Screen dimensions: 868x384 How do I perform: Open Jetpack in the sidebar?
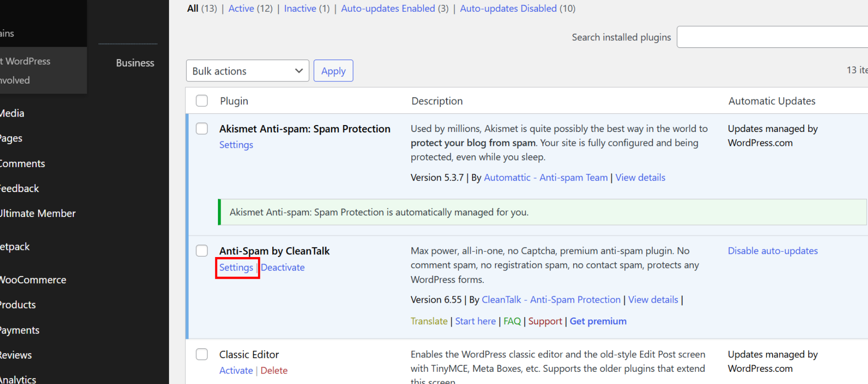[15, 247]
